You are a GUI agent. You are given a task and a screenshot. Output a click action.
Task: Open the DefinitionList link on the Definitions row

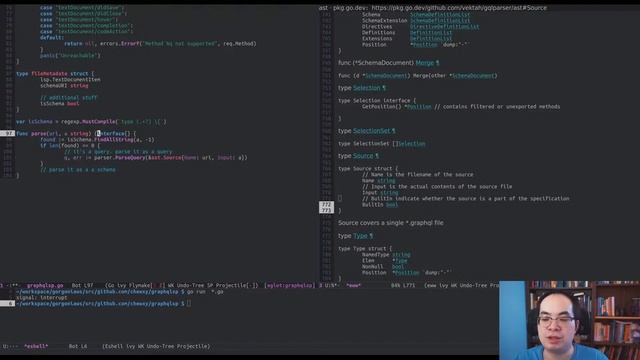(x=431, y=33)
